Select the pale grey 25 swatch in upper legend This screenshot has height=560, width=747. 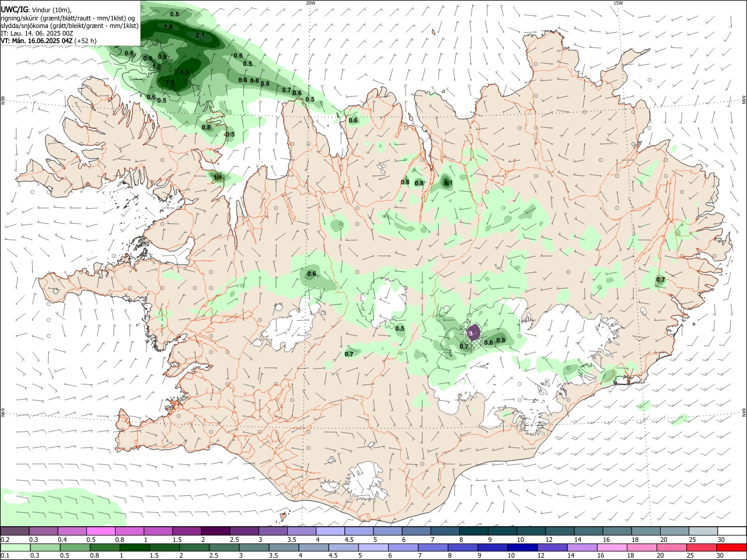point(703,531)
